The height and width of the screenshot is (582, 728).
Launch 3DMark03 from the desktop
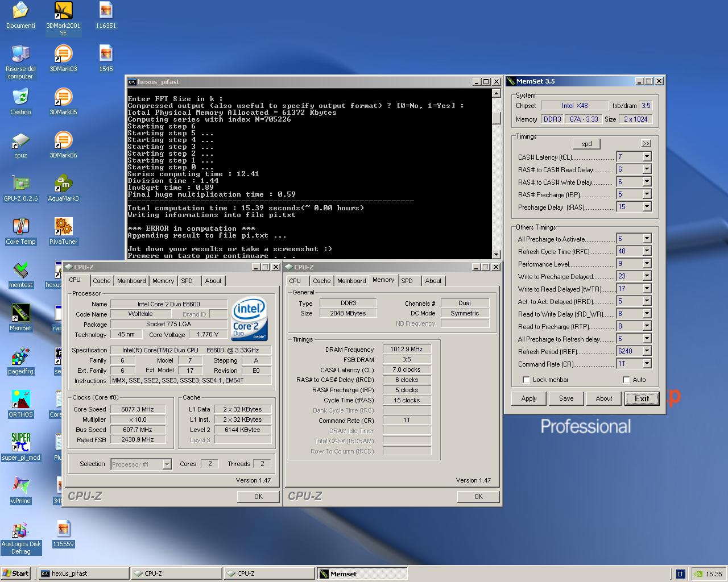63,59
